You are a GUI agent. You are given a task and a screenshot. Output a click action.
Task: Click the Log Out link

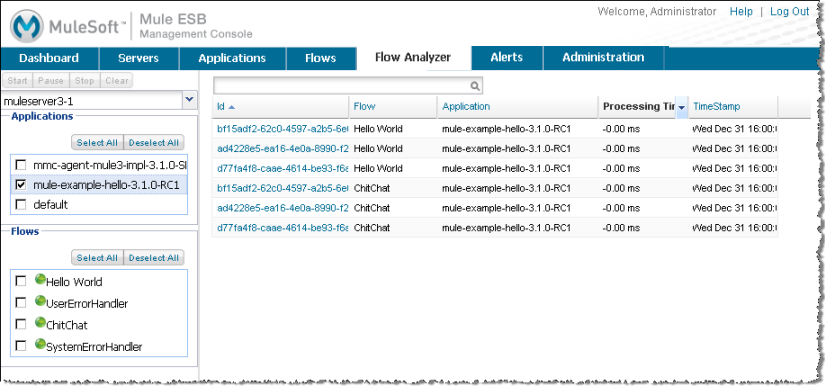pos(789,11)
